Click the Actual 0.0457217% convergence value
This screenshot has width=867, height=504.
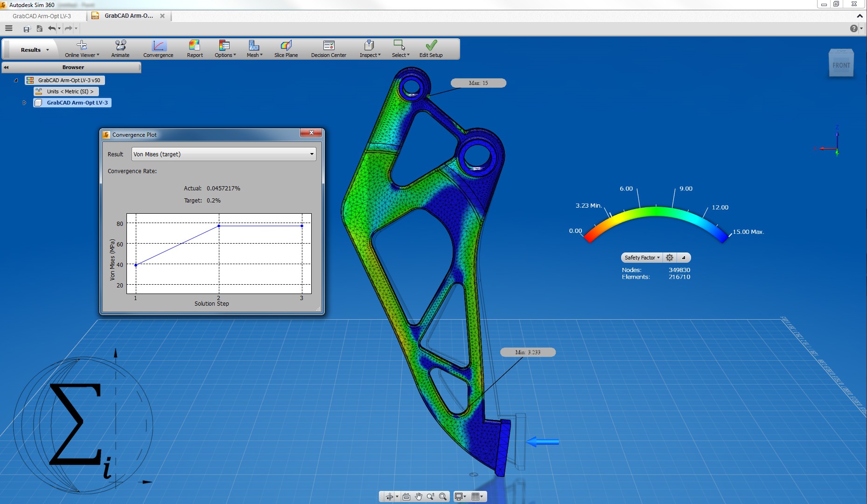[x=224, y=189]
